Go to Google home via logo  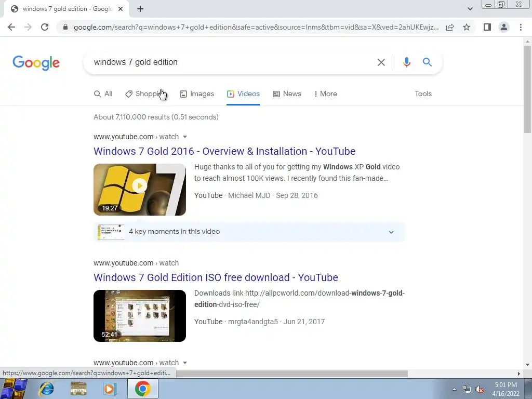point(36,63)
